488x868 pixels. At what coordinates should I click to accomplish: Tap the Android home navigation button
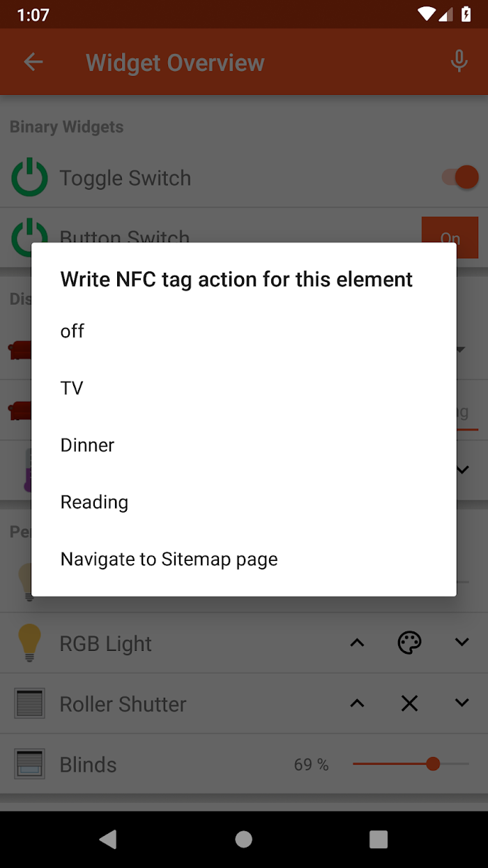244,839
